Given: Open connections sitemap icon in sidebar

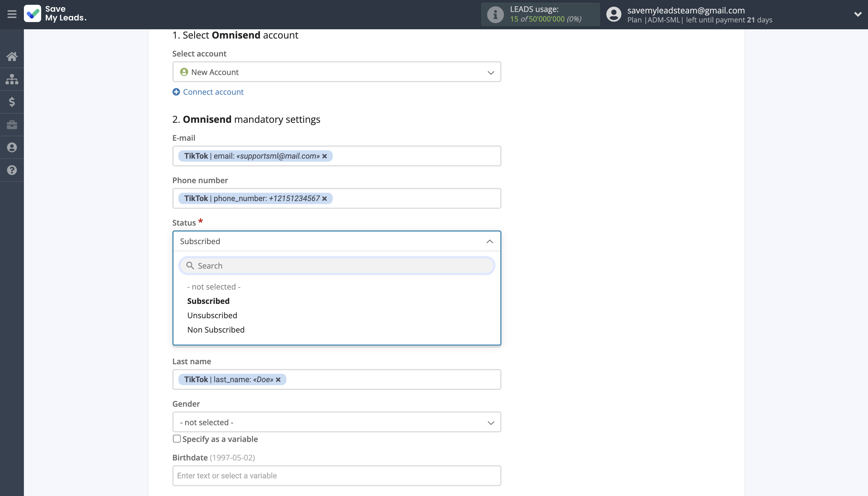Looking at the screenshot, I should coord(12,79).
